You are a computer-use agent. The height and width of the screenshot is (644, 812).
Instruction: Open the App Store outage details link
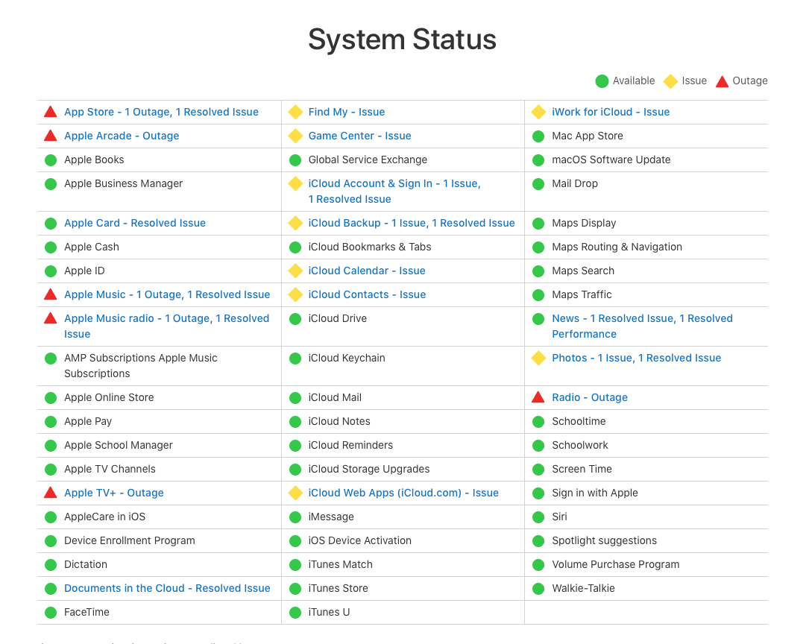click(x=161, y=112)
